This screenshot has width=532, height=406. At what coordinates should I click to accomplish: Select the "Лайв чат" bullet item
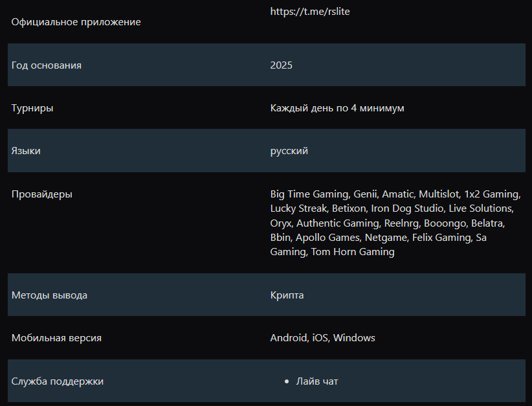(317, 381)
